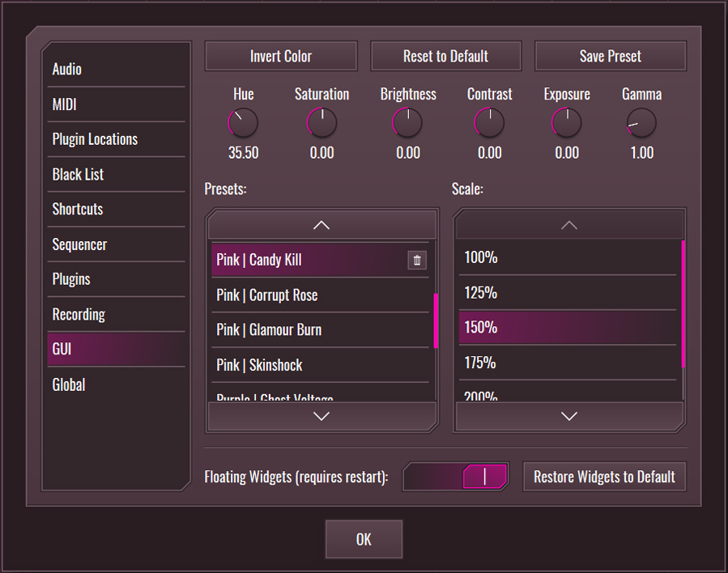Select the GUI settings tab
The image size is (728, 573).
pyautogui.click(x=116, y=350)
